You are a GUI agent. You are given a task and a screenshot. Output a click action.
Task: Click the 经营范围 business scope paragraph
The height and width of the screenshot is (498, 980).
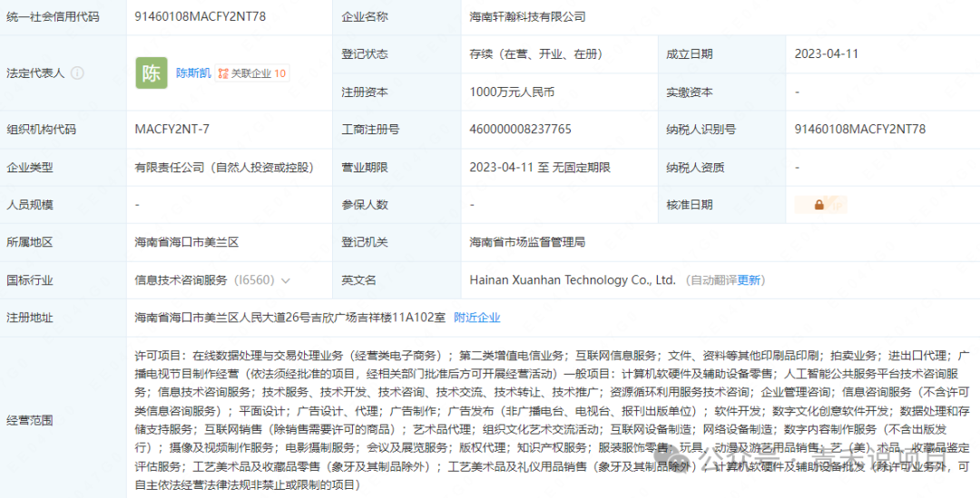pos(552,420)
